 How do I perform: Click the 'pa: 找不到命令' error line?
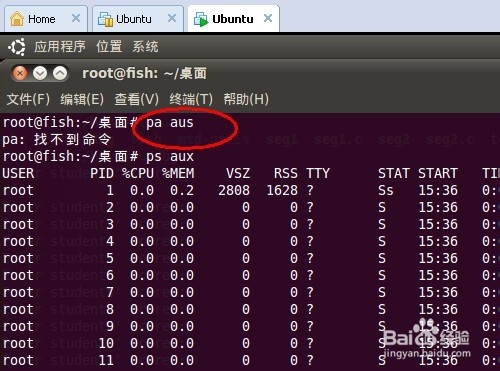(x=56, y=139)
